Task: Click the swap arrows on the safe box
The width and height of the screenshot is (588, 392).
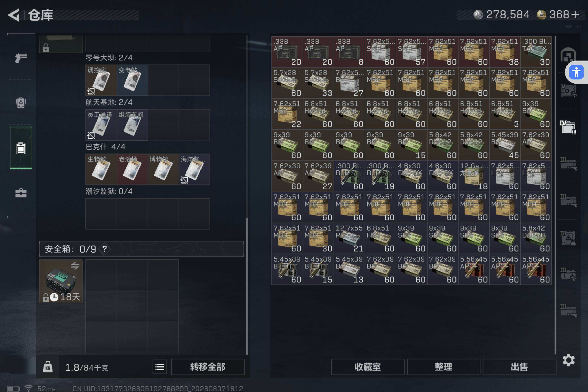Action: (75, 265)
